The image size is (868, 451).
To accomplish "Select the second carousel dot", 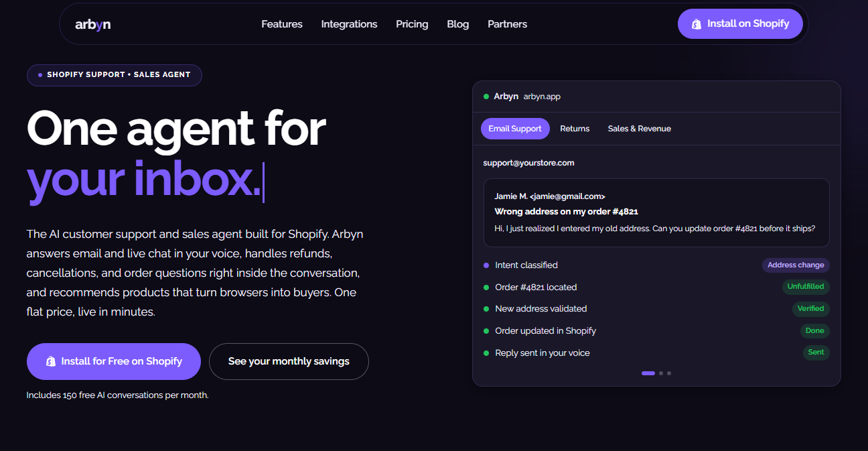I will point(661,373).
